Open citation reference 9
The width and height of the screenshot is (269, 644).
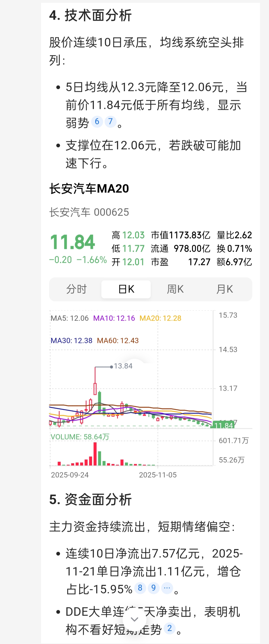click(154, 588)
